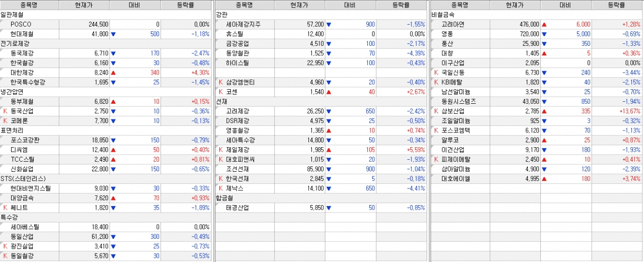Click the K marker beside 코메론
Screen dimensions: 644x262
coord(6,121)
